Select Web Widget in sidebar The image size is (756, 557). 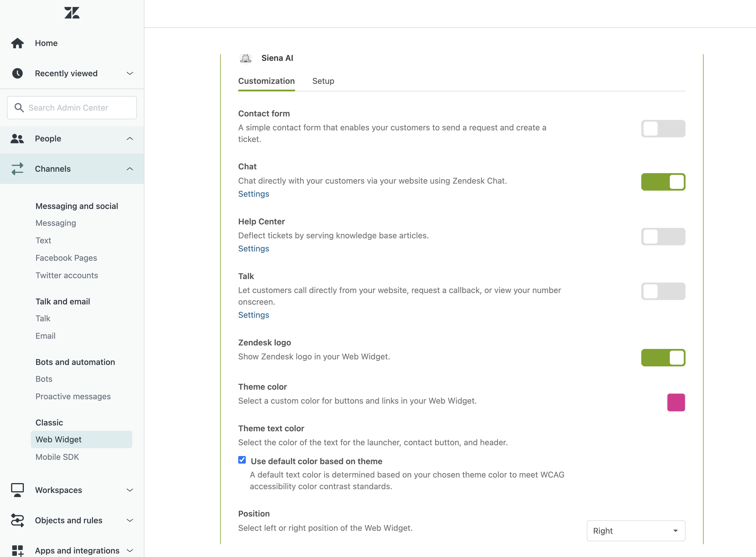pyautogui.click(x=81, y=439)
